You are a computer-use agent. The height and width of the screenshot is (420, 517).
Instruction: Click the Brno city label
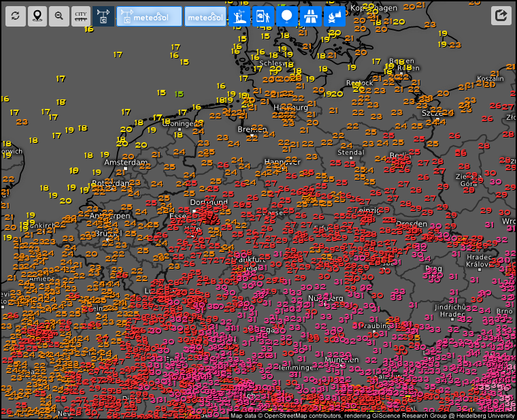504,311
